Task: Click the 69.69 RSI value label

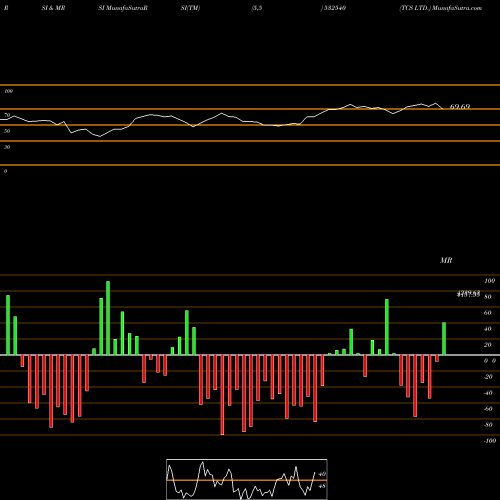Action: (460, 107)
